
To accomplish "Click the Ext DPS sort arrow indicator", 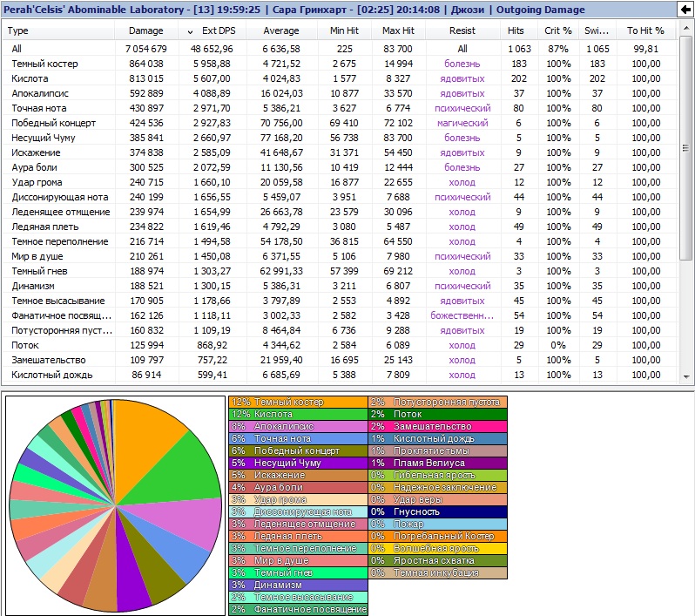I will [190, 32].
